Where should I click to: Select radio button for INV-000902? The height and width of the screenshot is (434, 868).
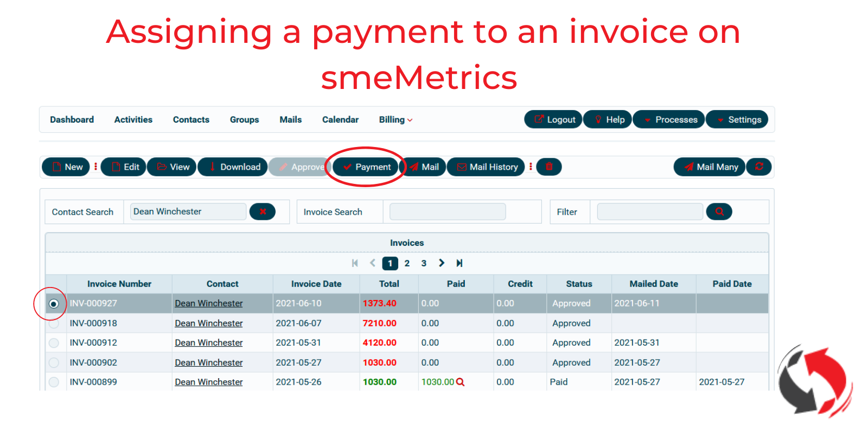(54, 362)
